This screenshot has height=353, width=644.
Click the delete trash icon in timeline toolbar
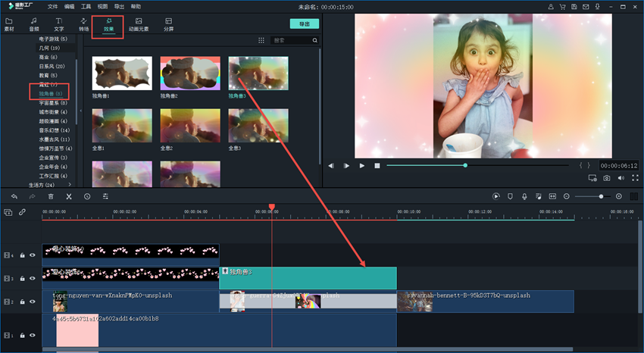click(x=51, y=196)
